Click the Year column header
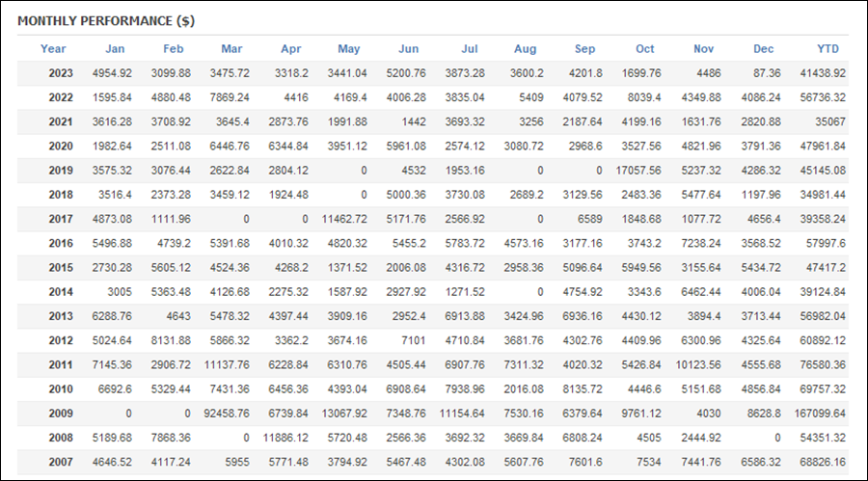 [x=53, y=49]
